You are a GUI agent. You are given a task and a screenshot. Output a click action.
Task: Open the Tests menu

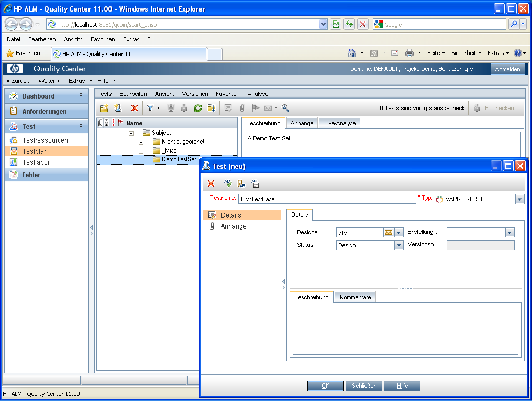pyautogui.click(x=105, y=94)
